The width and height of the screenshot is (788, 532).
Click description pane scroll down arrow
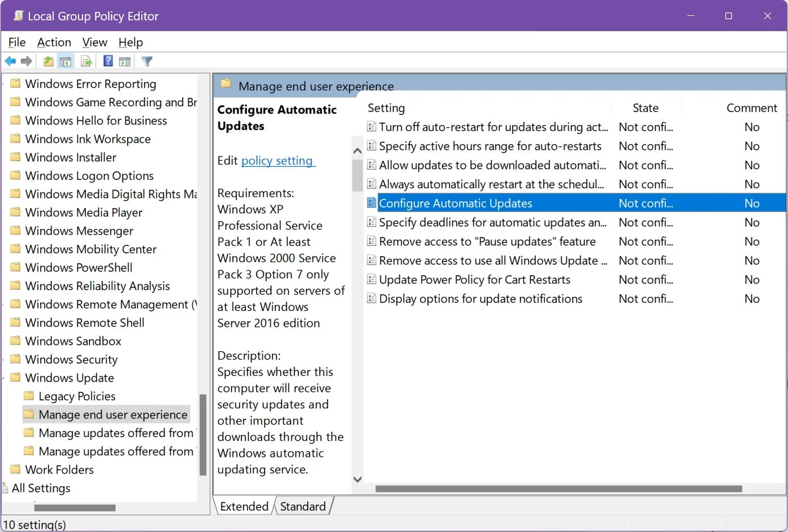[357, 479]
